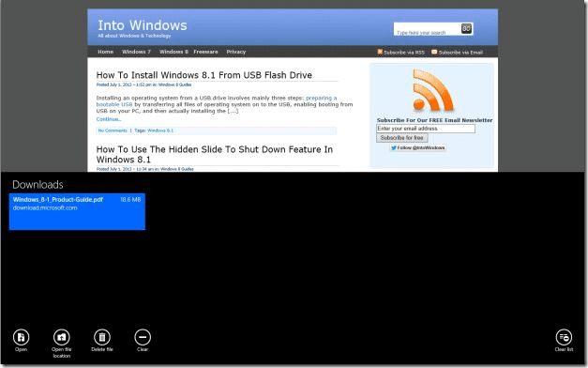Click the large orange RSS feed icon
Image resolution: width=588 pixels, height=368 pixels.
[x=433, y=90]
